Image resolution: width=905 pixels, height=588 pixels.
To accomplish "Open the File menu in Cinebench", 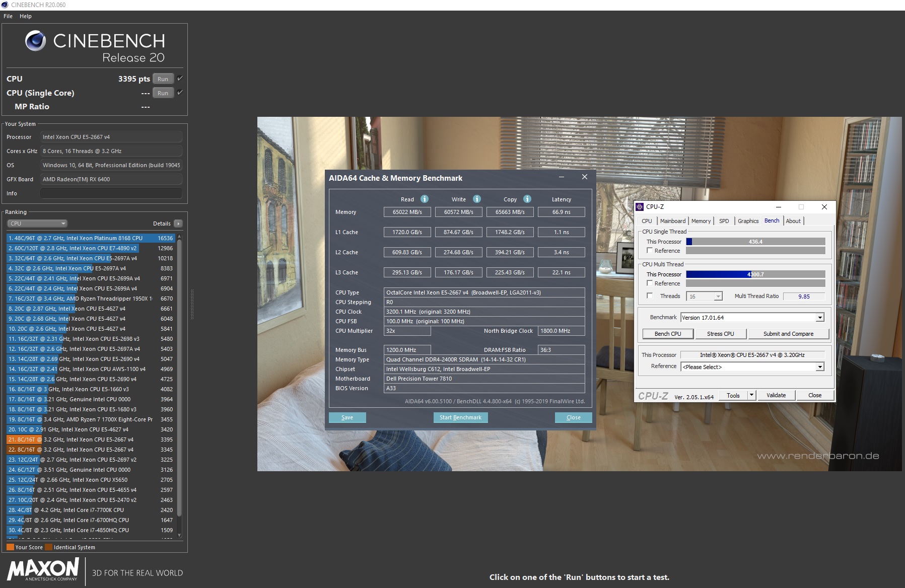I will (8, 16).
